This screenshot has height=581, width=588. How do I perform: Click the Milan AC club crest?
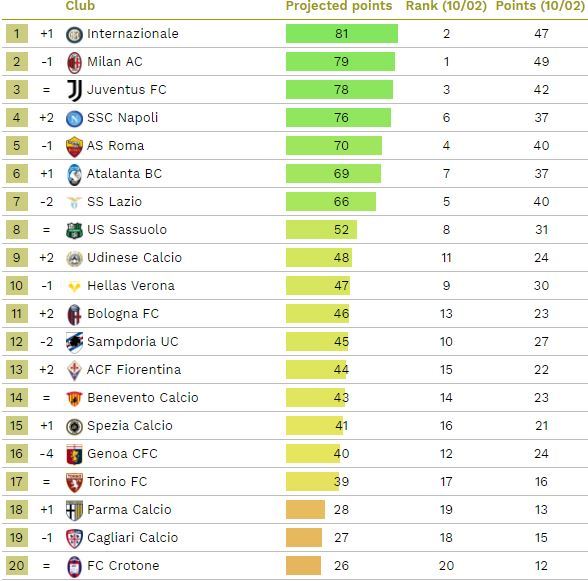tap(74, 62)
